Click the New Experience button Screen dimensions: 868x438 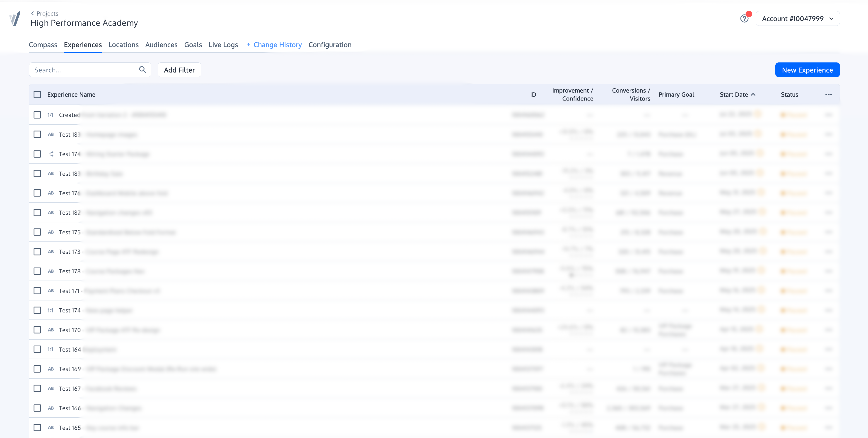[x=807, y=70]
